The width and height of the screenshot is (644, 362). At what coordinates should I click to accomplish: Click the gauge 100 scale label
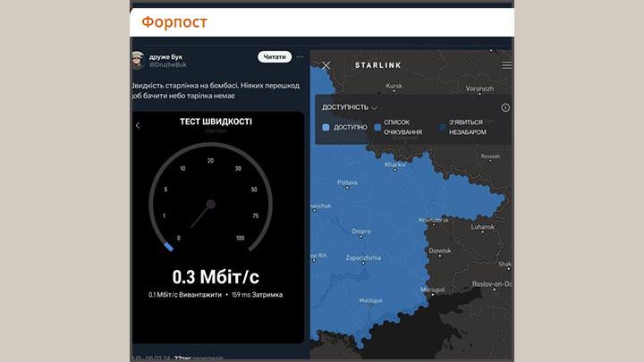coord(241,238)
